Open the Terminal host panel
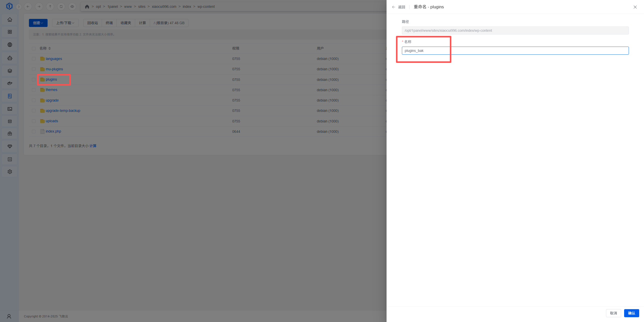 [9, 109]
